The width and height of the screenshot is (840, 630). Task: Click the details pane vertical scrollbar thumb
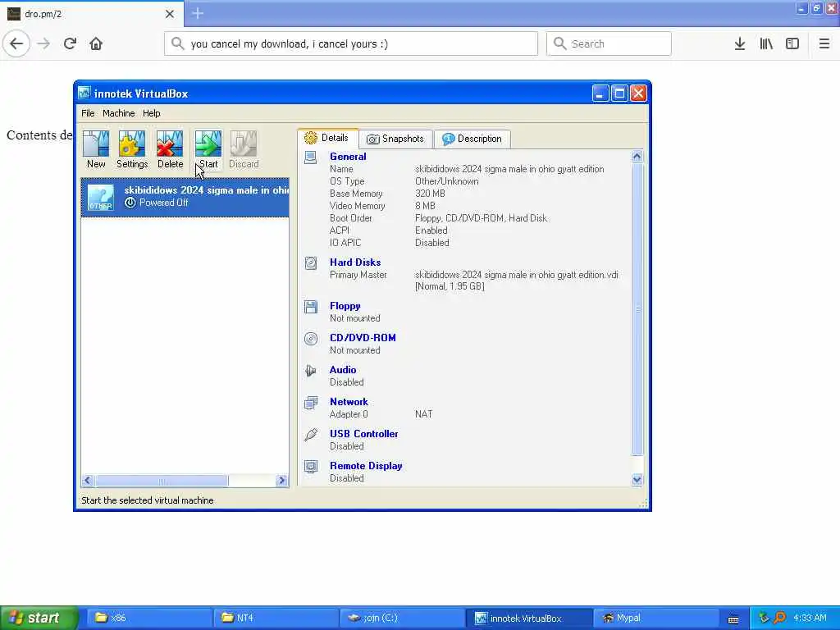click(637, 308)
